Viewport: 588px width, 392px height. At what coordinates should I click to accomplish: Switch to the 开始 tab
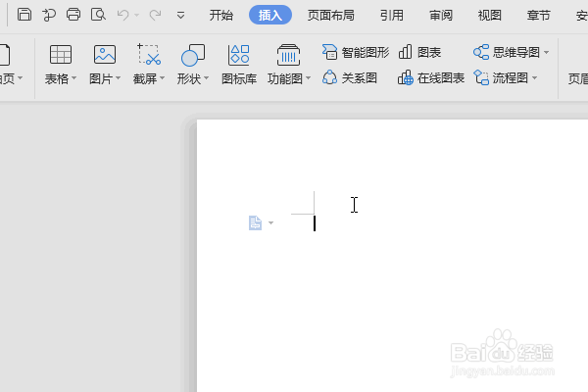click(221, 15)
